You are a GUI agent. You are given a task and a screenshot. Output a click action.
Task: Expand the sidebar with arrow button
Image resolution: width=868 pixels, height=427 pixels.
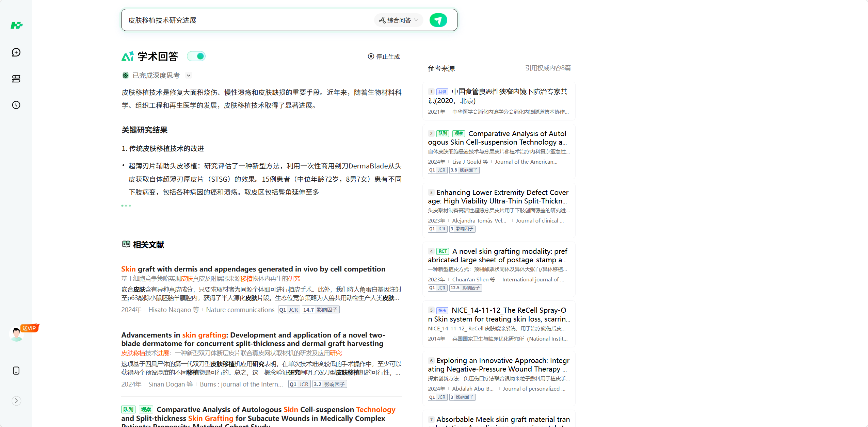(16, 401)
